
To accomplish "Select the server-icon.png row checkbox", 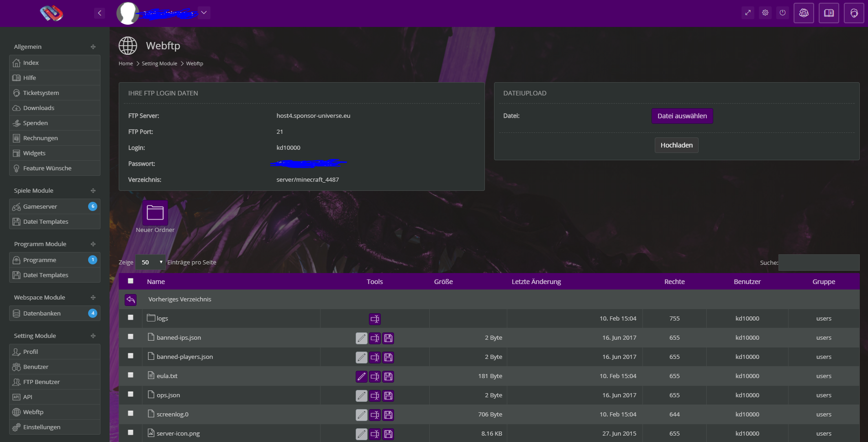I will [x=131, y=432].
